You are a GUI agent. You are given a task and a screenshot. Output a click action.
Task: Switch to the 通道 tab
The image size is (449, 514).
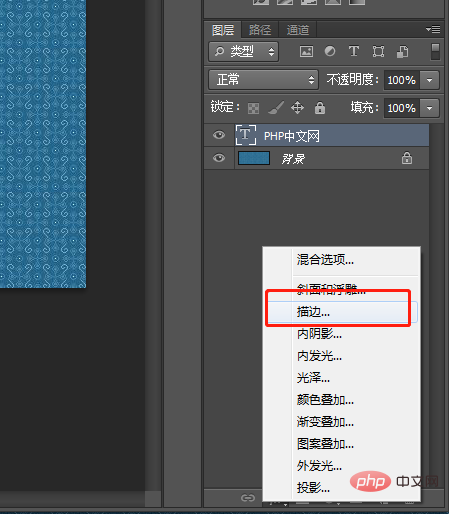coord(298,30)
